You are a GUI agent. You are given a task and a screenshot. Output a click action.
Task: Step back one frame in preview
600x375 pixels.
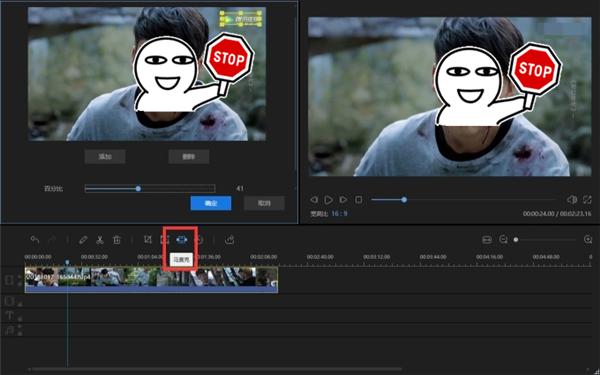click(x=314, y=199)
